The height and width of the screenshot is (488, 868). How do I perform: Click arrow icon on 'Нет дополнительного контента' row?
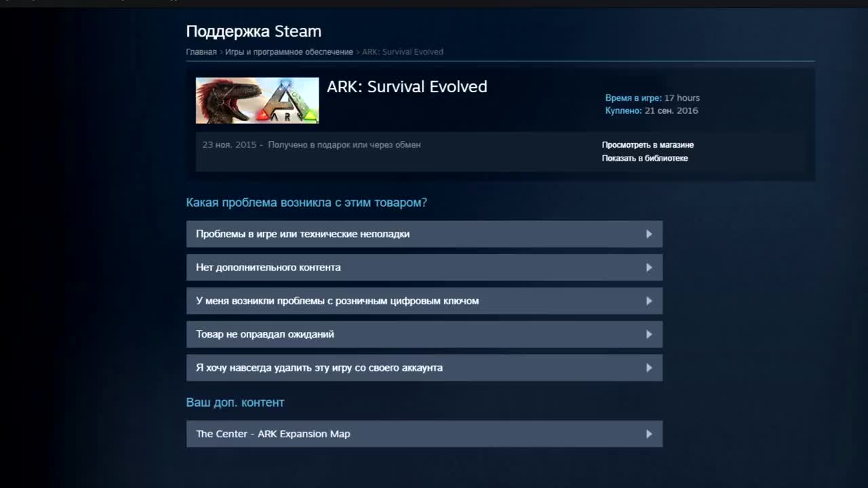(x=649, y=267)
